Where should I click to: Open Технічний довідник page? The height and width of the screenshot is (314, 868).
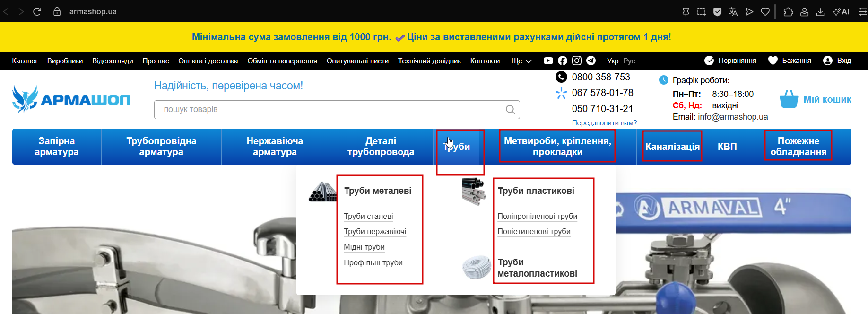pos(429,61)
